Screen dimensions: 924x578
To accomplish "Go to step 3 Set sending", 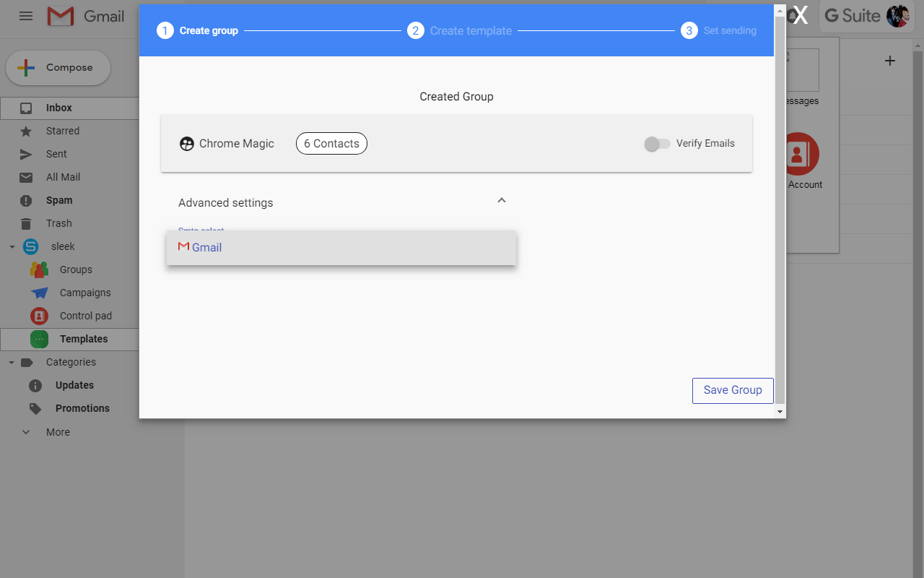I will 719,30.
